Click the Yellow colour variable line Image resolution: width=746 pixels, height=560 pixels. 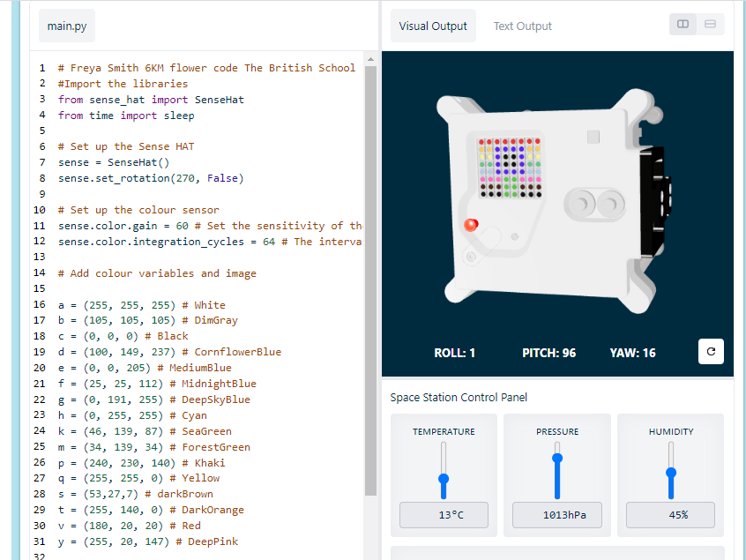click(x=139, y=478)
